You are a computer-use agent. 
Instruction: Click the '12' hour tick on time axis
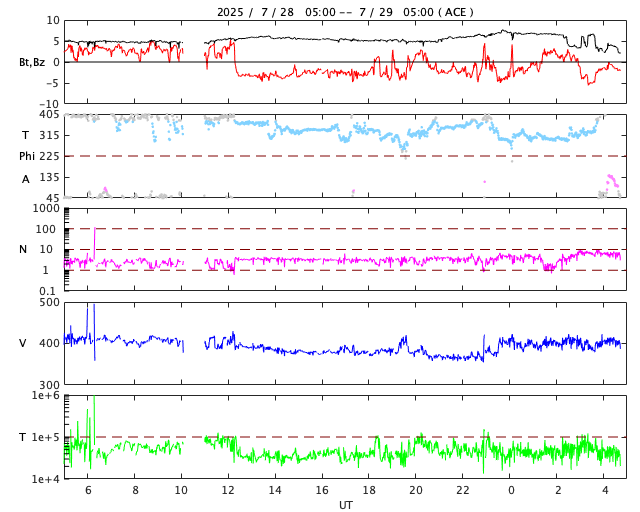pyautogui.click(x=228, y=490)
